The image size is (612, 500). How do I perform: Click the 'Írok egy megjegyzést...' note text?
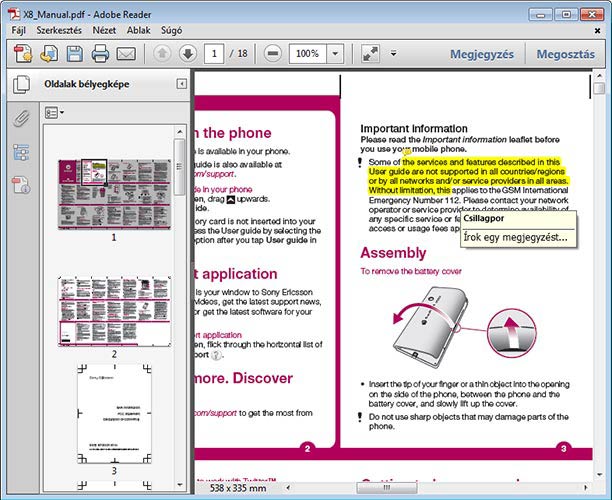tap(516, 237)
